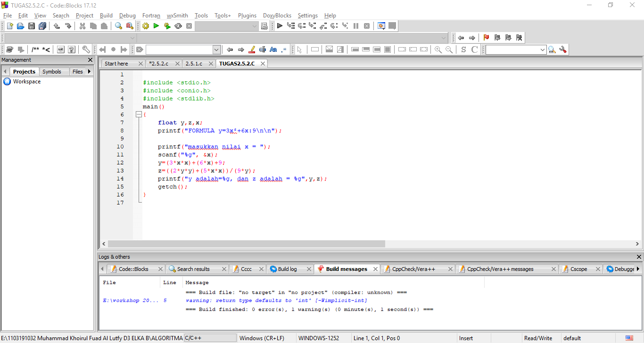Open the code completion scope dropdown
The image size is (644, 343).
132,38
